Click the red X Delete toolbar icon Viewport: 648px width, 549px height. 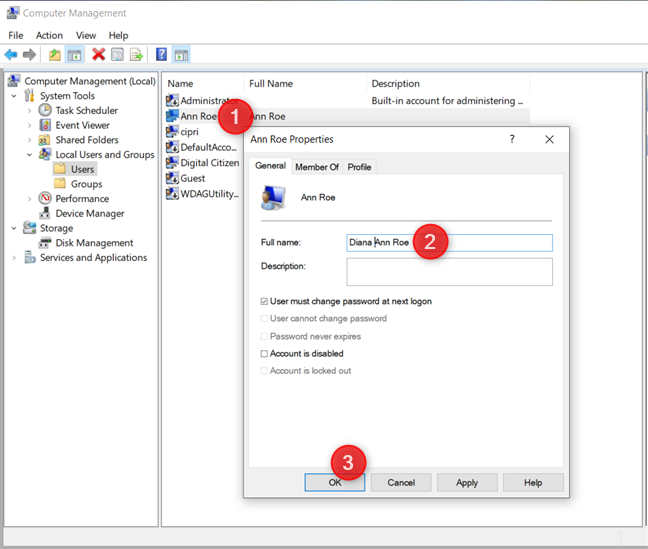[x=98, y=54]
